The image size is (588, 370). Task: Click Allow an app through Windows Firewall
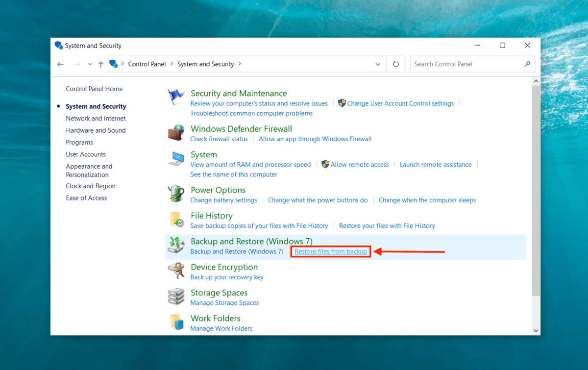315,139
